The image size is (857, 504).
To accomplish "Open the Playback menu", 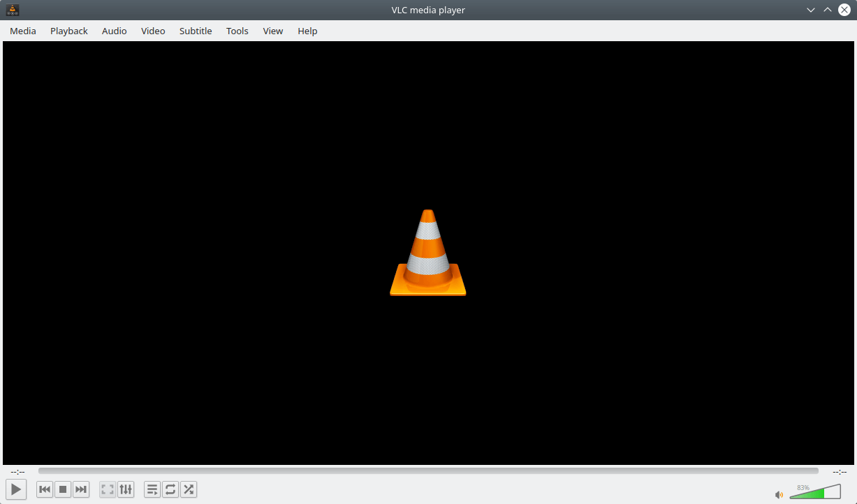I will [68, 31].
